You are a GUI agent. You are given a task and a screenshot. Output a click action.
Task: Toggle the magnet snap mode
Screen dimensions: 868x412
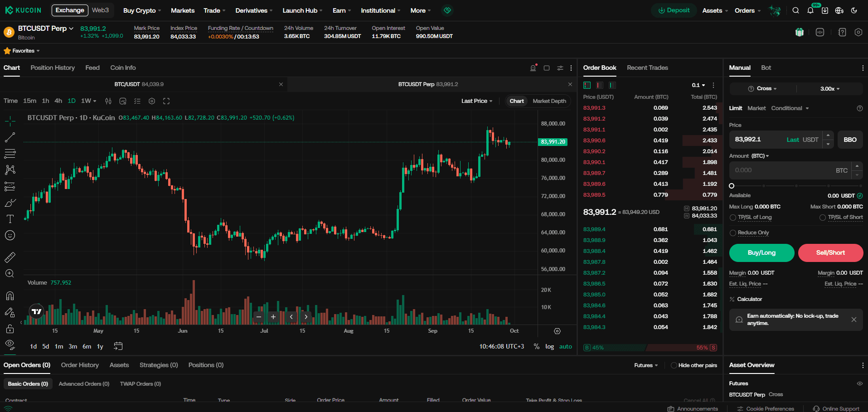[x=10, y=296]
